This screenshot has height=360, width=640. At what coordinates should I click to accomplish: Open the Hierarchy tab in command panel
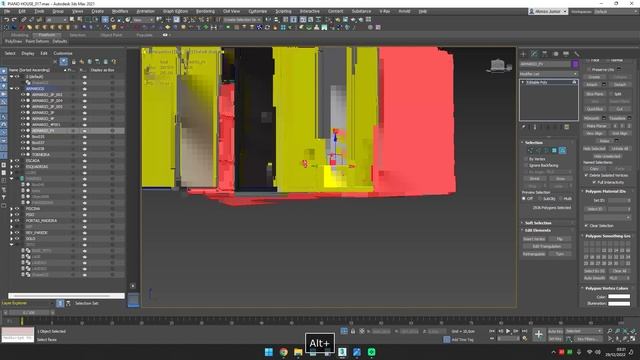544,54
